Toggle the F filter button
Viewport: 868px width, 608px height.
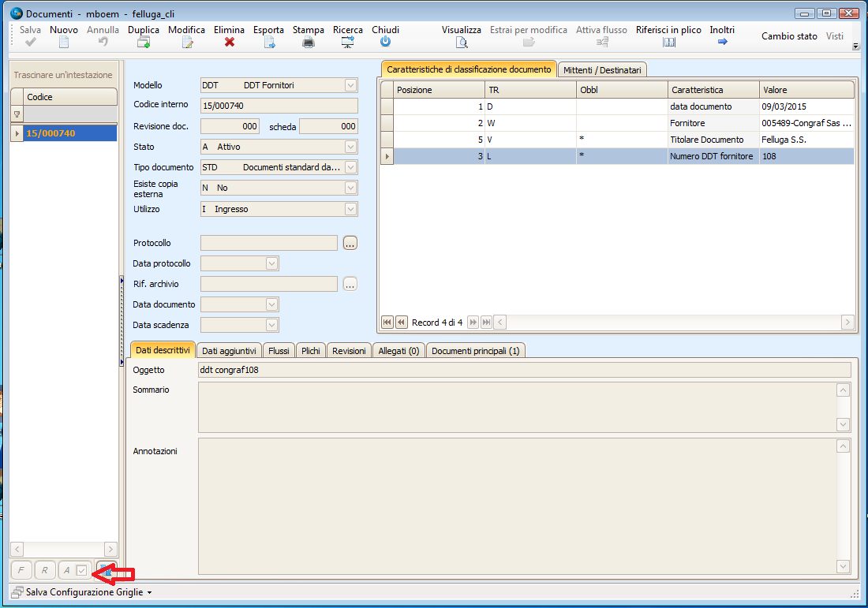[x=21, y=569]
